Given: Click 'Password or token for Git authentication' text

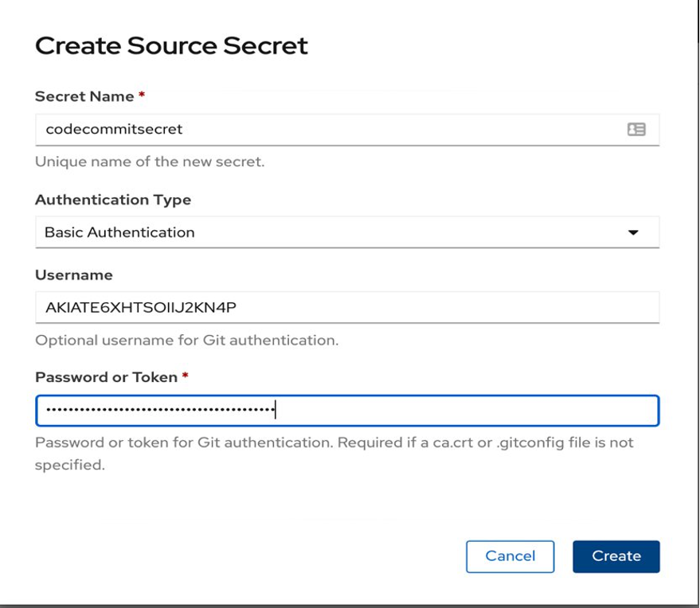Looking at the screenshot, I should (184, 442).
